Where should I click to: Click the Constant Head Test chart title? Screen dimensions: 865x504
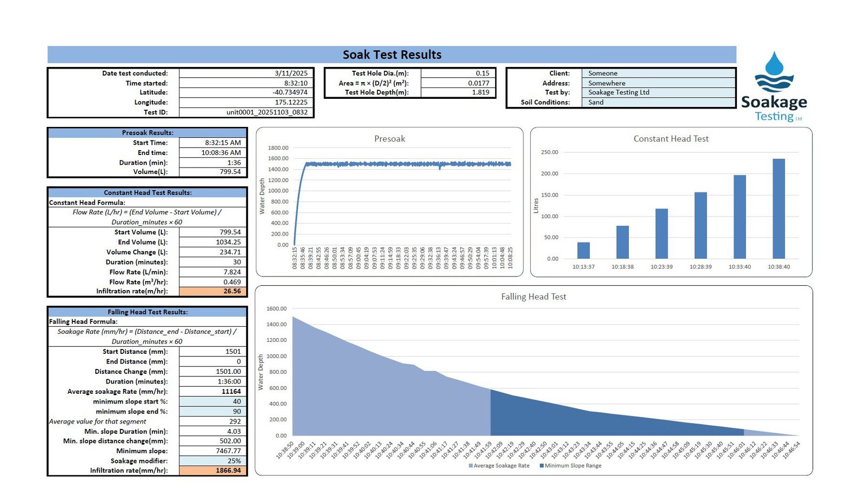point(671,139)
